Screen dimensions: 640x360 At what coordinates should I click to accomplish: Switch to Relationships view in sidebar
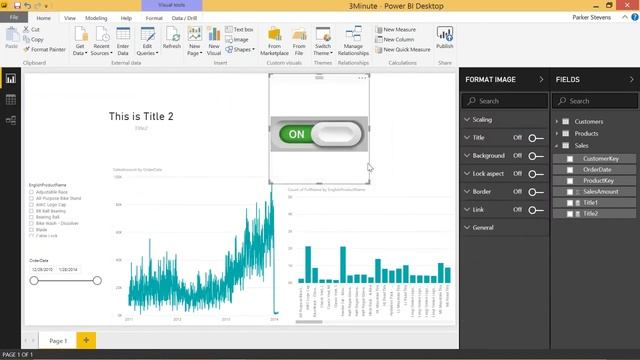[x=11, y=120]
